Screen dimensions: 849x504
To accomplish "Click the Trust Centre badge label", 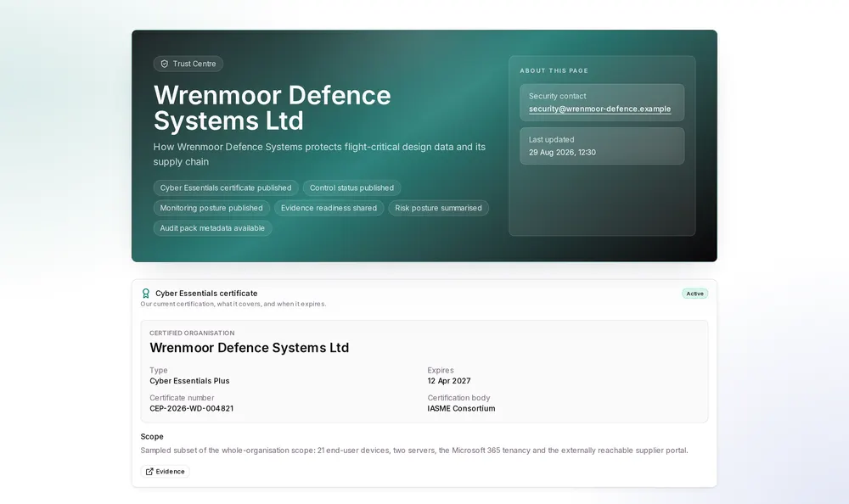I will (x=194, y=64).
